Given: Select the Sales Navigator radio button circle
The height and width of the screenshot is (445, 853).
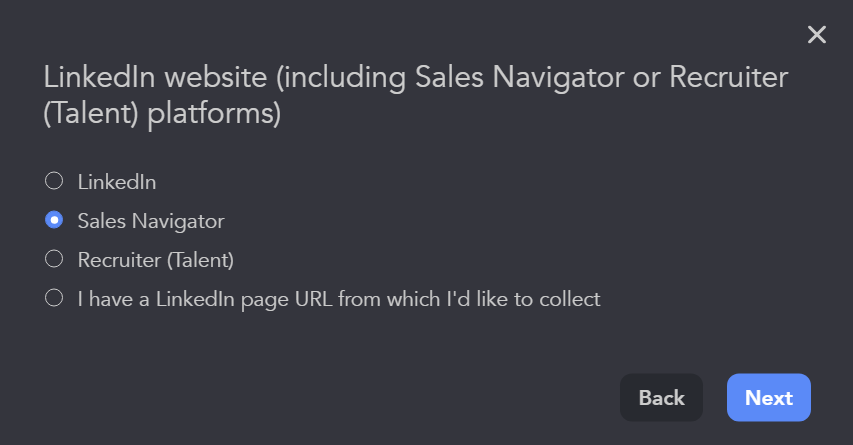Looking at the screenshot, I should (54, 220).
